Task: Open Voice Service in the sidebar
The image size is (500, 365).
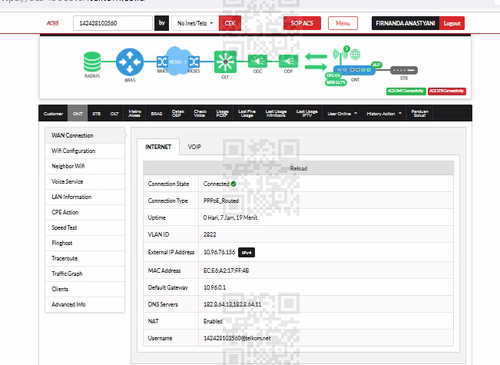Action: [x=85, y=181]
